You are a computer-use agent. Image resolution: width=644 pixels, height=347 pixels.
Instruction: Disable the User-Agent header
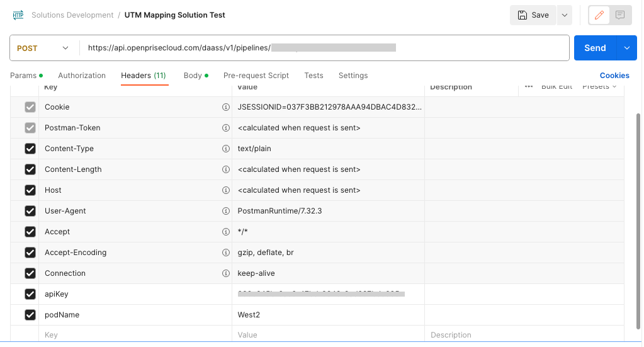point(30,211)
